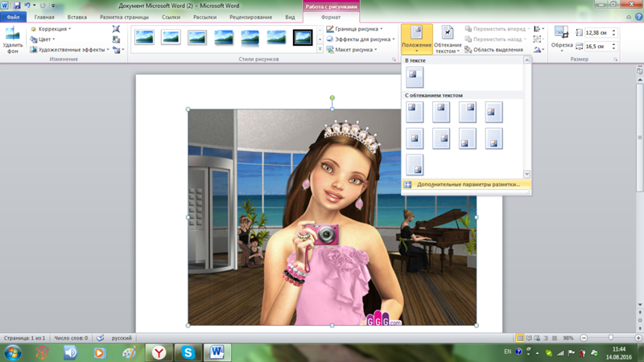Click the Redo icon in Quick Access toolbar
The width and height of the screenshot is (644, 362).
pyautogui.click(x=43, y=6)
